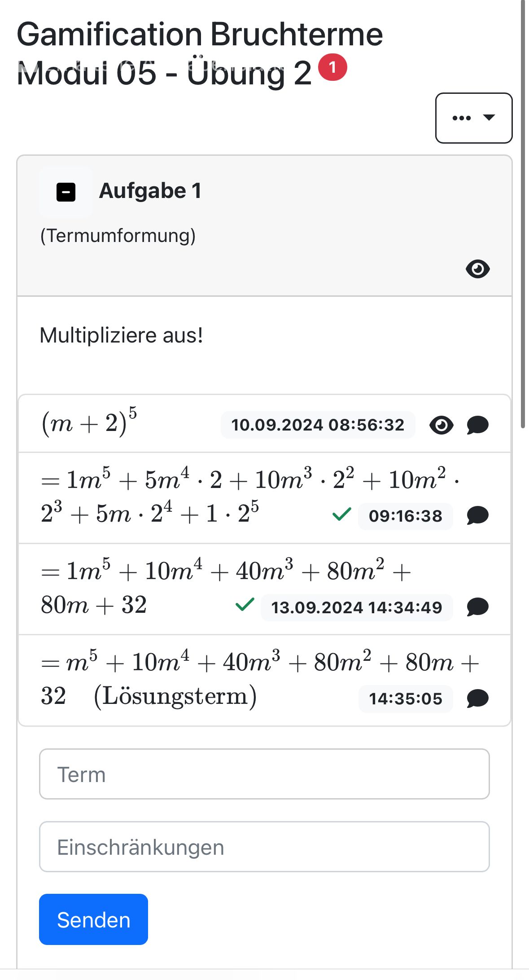529x980 pixels.
Task: Open the three-dots dropdown menu
Action: pyautogui.click(x=473, y=118)
